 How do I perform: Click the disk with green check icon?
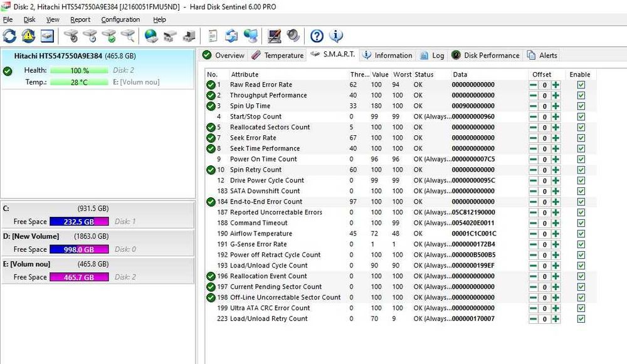click(109, 36)
